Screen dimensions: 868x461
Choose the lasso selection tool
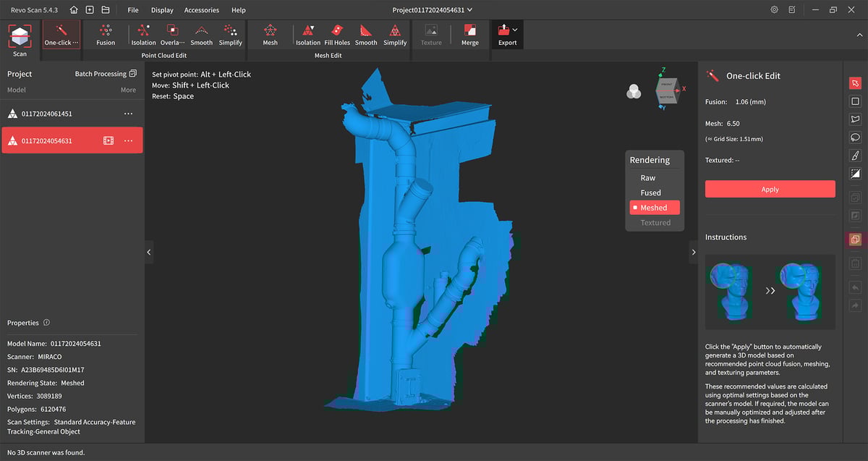pyautogui.click(x=855, y=138)
